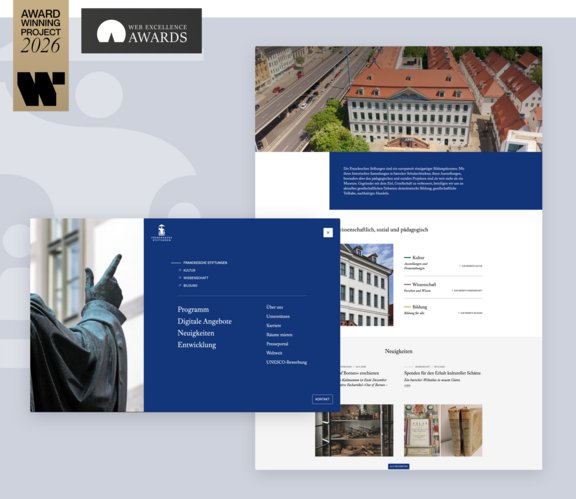Select Franckesche Stiftungen menu heading
The width and height of the screenshot is (576, 499).
[205, 263]
